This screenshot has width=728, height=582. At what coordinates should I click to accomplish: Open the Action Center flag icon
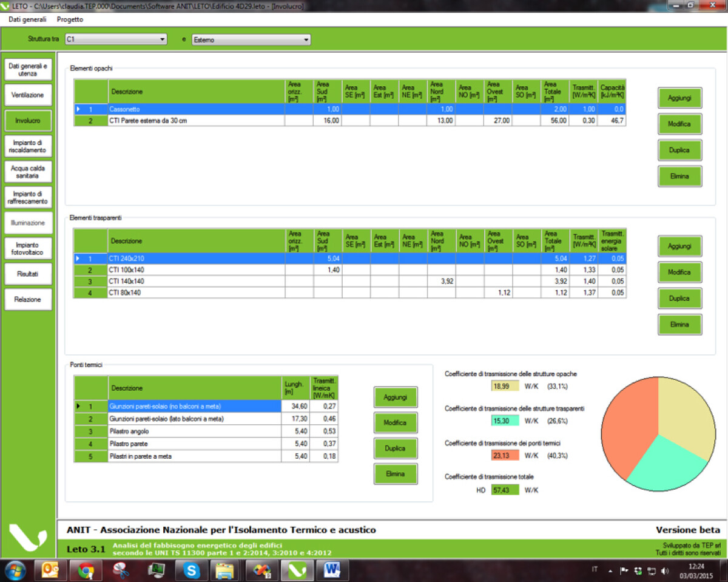(x=625, y=571)
